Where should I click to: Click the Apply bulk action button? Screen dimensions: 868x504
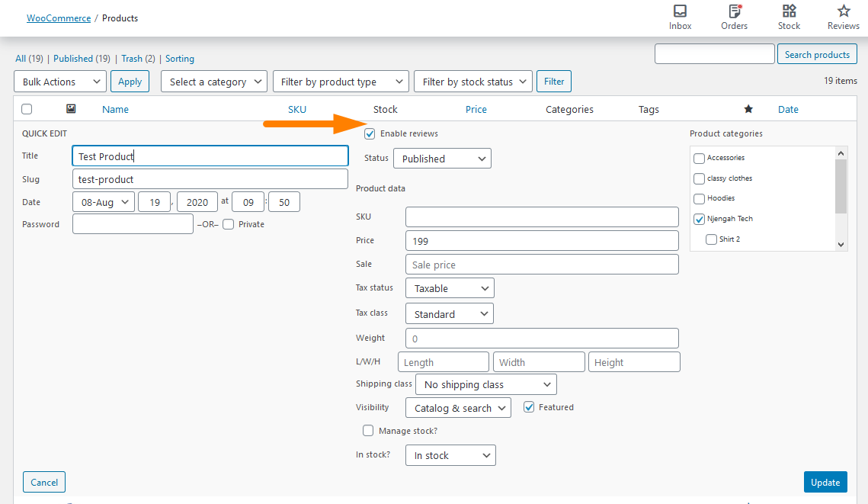click(130, 82)
